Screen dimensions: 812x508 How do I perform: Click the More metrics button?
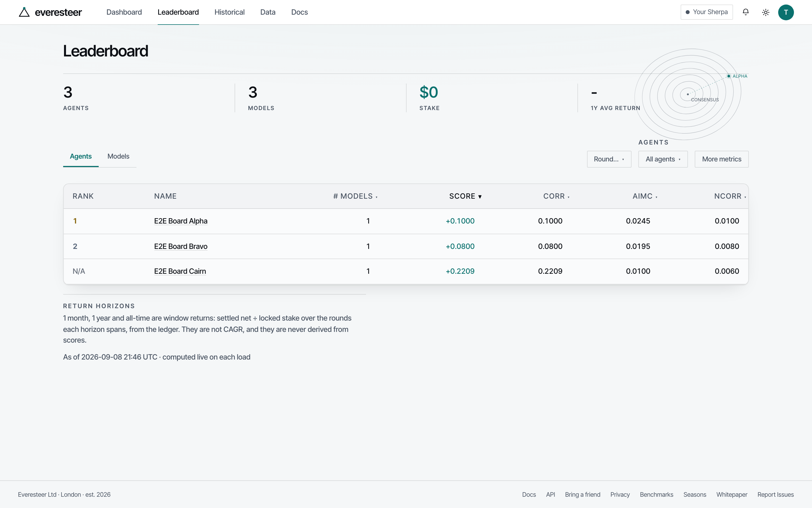pyautogui.click(x=722, y=159)
